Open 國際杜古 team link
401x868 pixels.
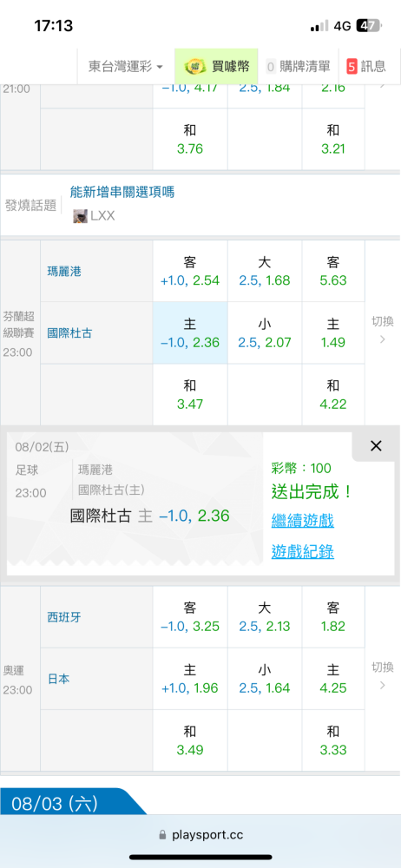[x=69, y=334]
